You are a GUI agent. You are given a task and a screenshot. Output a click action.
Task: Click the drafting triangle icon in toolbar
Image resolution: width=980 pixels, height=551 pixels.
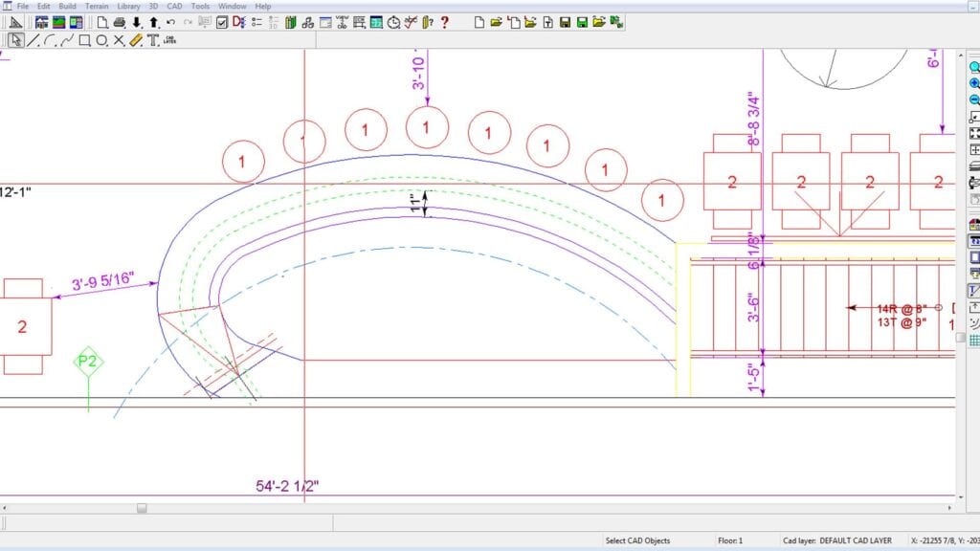(x=15, y=23)
